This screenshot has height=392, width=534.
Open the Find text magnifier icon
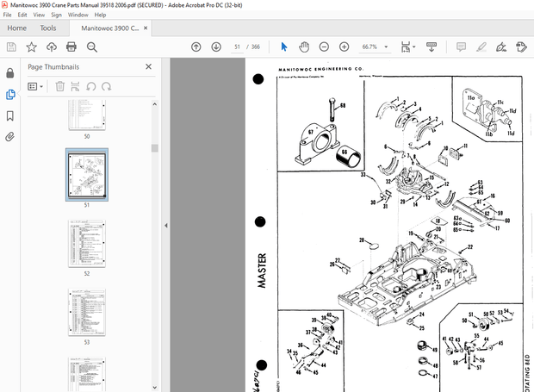92,47
